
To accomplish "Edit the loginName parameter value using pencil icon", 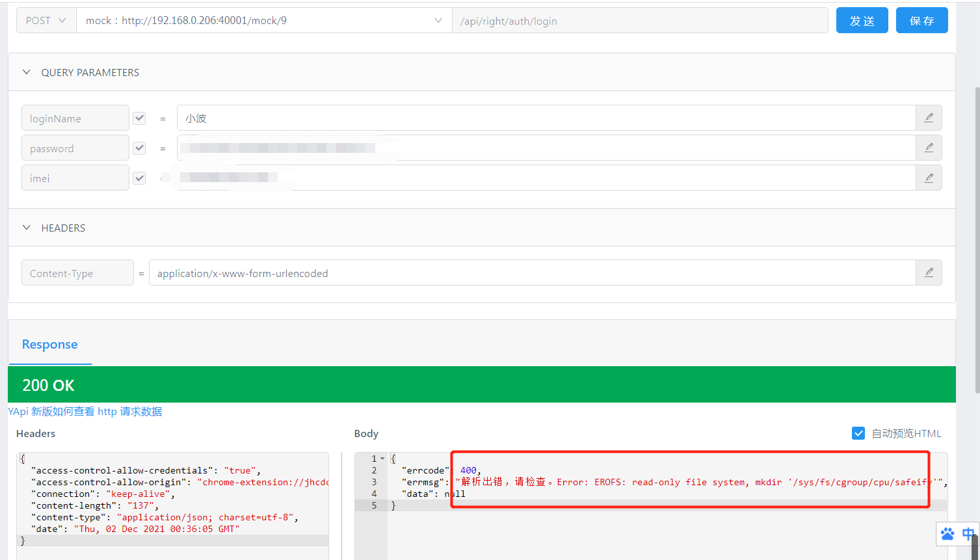I will click(929, 118).
